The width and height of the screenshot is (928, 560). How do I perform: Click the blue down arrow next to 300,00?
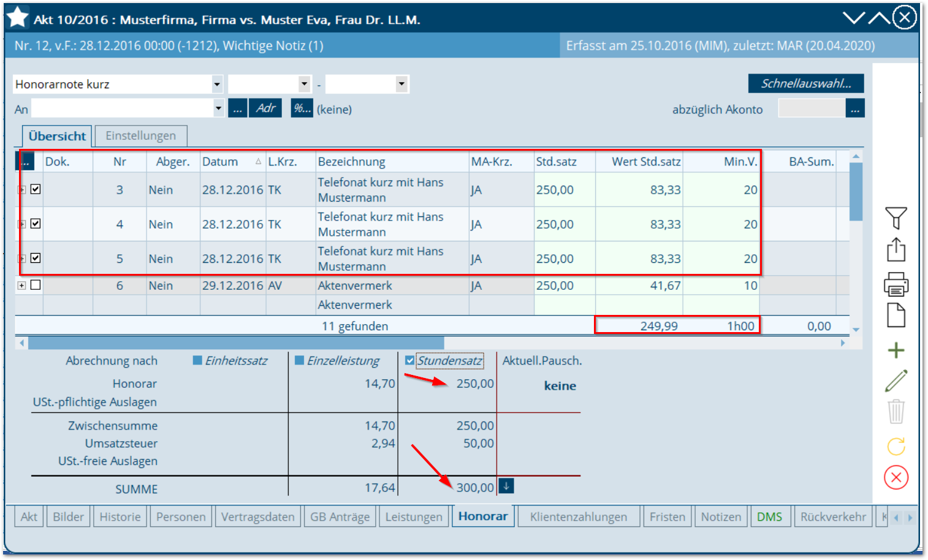pyautogui.click(x=506, y=486)
